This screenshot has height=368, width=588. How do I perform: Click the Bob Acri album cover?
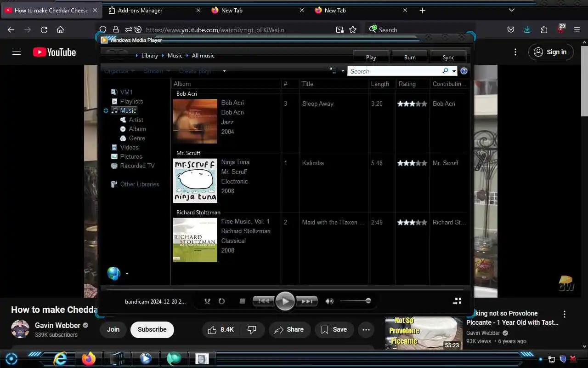click(x=195, y=121)
